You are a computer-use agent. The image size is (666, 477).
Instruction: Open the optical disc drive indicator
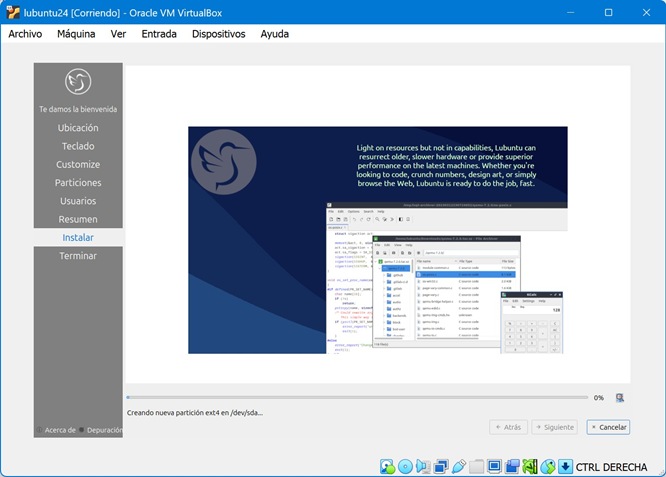[x=405, y=466]
